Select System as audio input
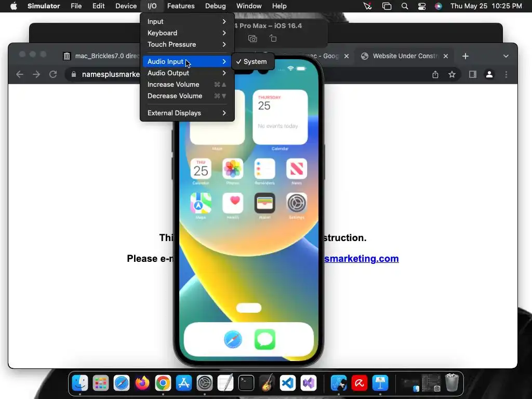The width and height of the screenshot is (532, 399). coord(252,62)
